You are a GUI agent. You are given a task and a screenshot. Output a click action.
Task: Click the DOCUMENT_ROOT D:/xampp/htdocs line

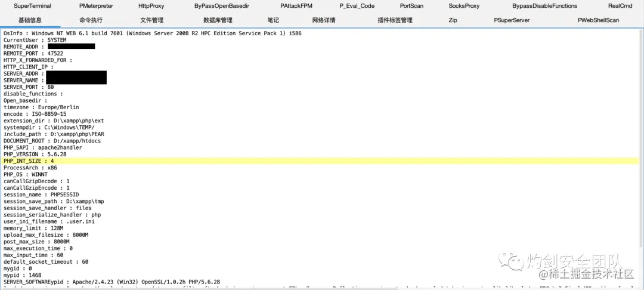52,141
